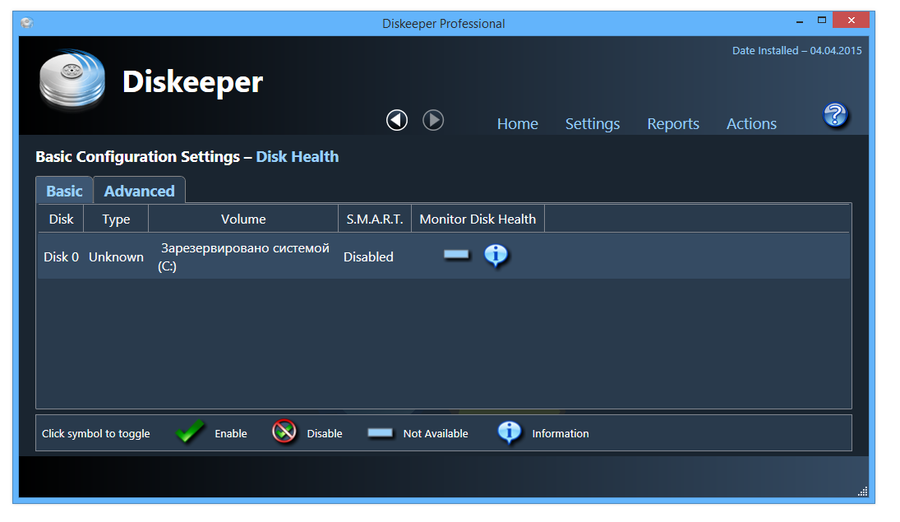
Task: Click the S.M.A.R.T. column header
Action: tap(375, 219)
